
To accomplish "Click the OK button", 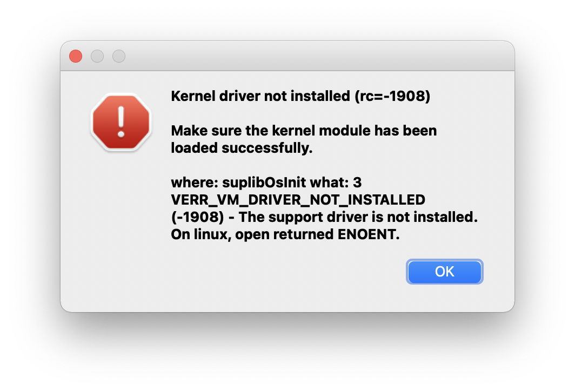I will (444, 272).
